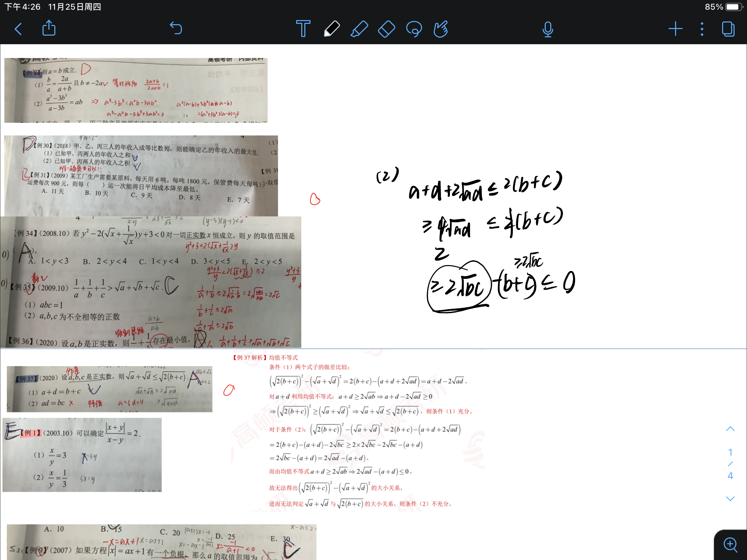Open the page manager view
Viewport: 747px width, 560px height.
728,29
